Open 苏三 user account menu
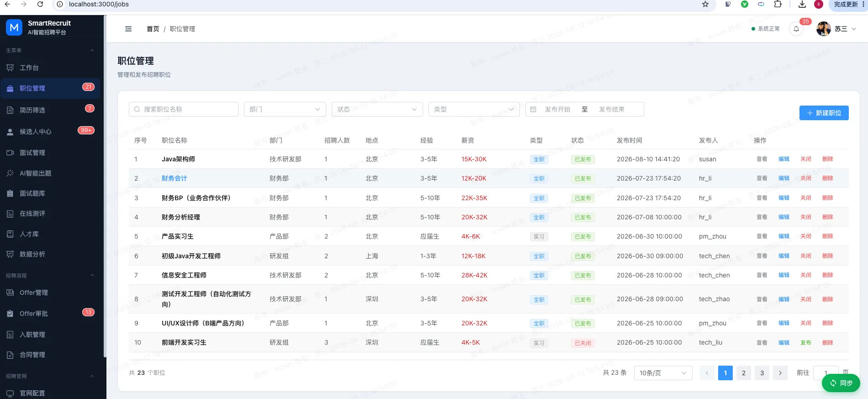Viewport: 868px width, 399px height. pos(836,29)
